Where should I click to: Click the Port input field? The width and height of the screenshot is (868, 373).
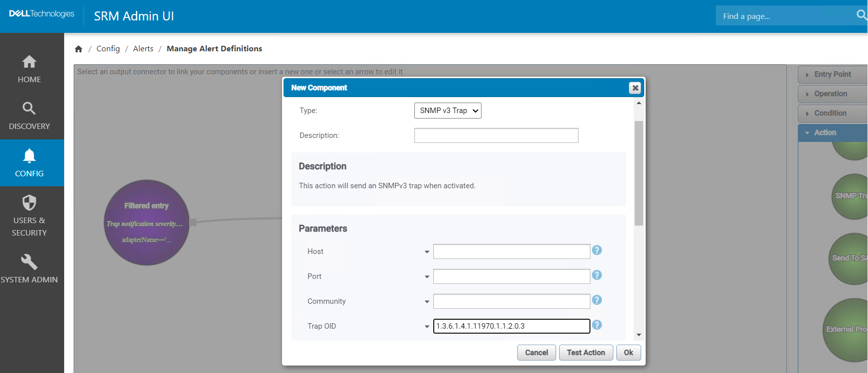pyautogui.click(x=512, y=276)
